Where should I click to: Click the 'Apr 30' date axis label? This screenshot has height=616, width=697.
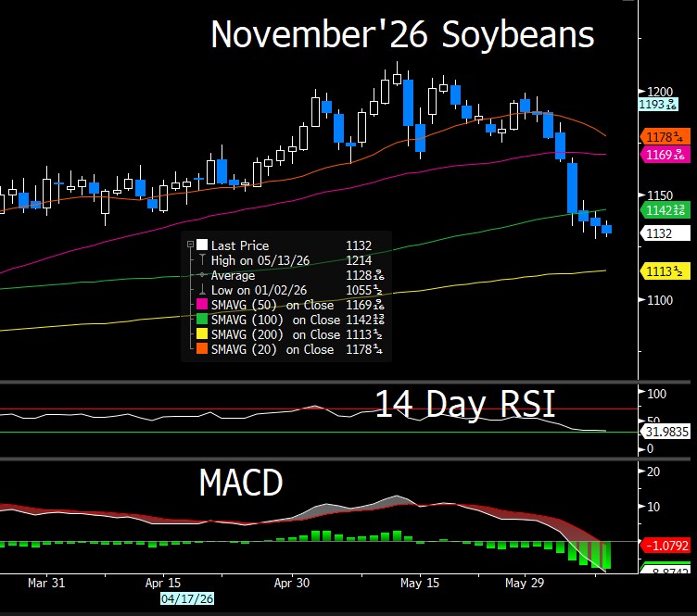tap(292, 583)
